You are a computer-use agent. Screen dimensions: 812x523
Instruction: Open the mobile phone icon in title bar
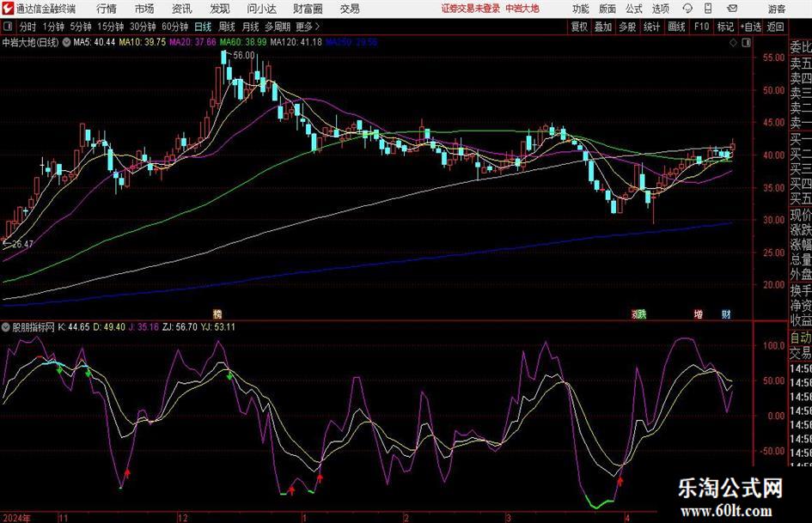tap(708, 9)
